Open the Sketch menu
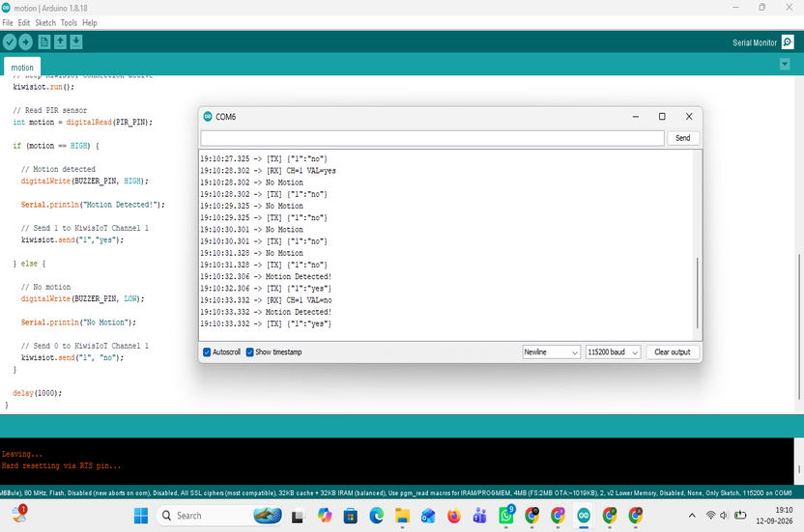 pos(45,22)
